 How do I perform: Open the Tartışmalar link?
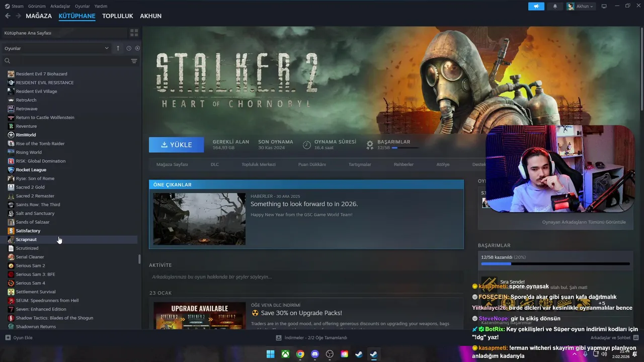tap(360, 164)
